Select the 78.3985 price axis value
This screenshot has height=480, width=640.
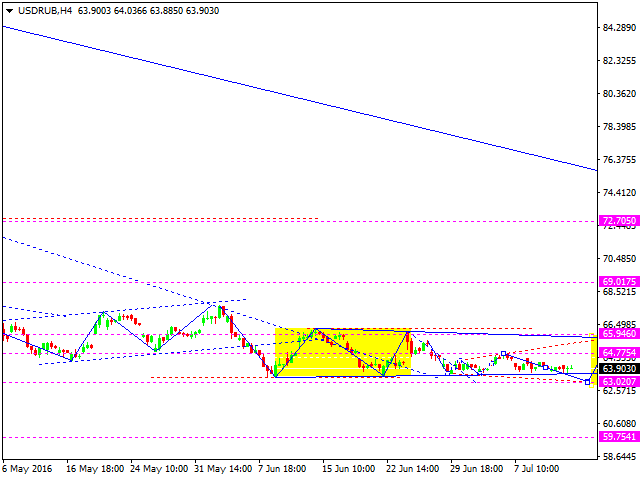pos(619,127)
